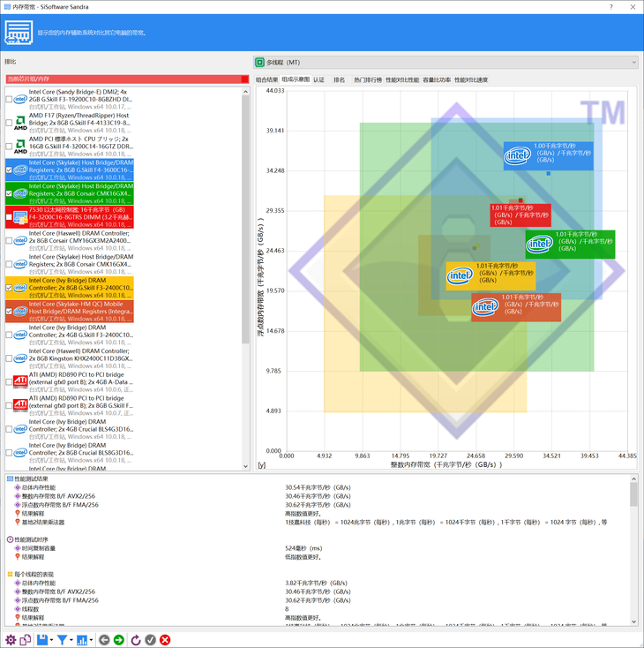644x648 pixels.
Task: Switch to the 组合结果 tab
Action: coord(266,79)
